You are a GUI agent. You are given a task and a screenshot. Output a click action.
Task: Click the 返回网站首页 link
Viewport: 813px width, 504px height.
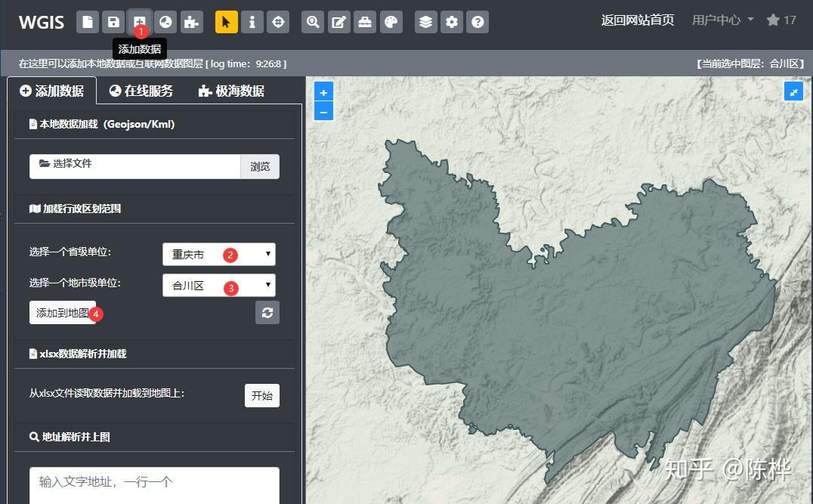pos(637,20)
